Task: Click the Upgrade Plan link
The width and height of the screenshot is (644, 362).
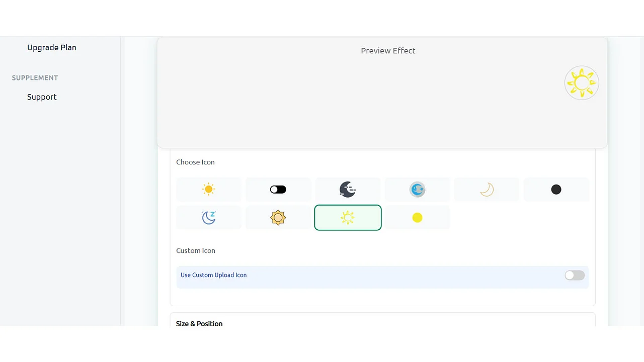Action: 51,47
